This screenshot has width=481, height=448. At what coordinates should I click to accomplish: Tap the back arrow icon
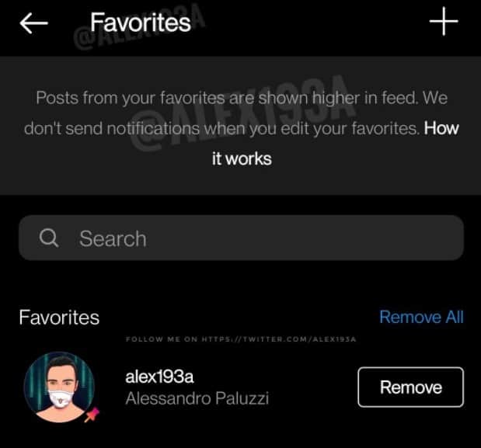(x=33, y=23)
